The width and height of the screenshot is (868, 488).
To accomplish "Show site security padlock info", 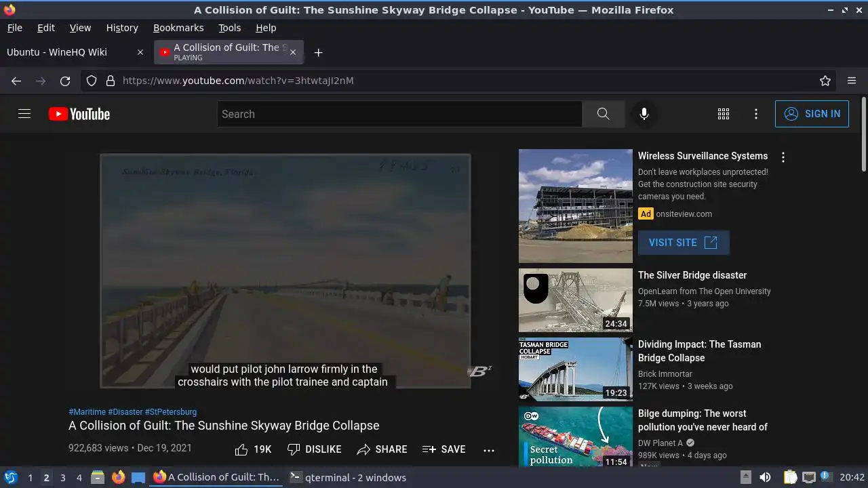I will (x=111, y=81).
